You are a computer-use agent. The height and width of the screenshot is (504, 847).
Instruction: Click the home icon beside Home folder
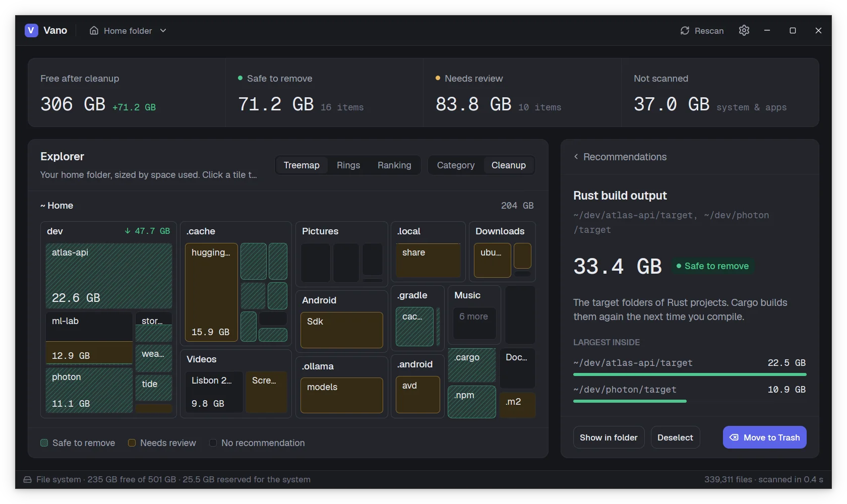pos(94,31)
